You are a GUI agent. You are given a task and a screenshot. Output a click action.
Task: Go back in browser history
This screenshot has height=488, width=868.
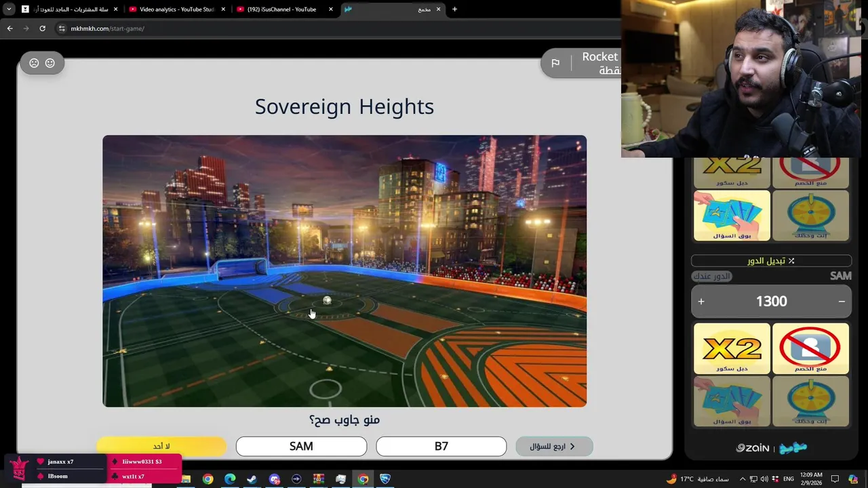pos(9,28)
